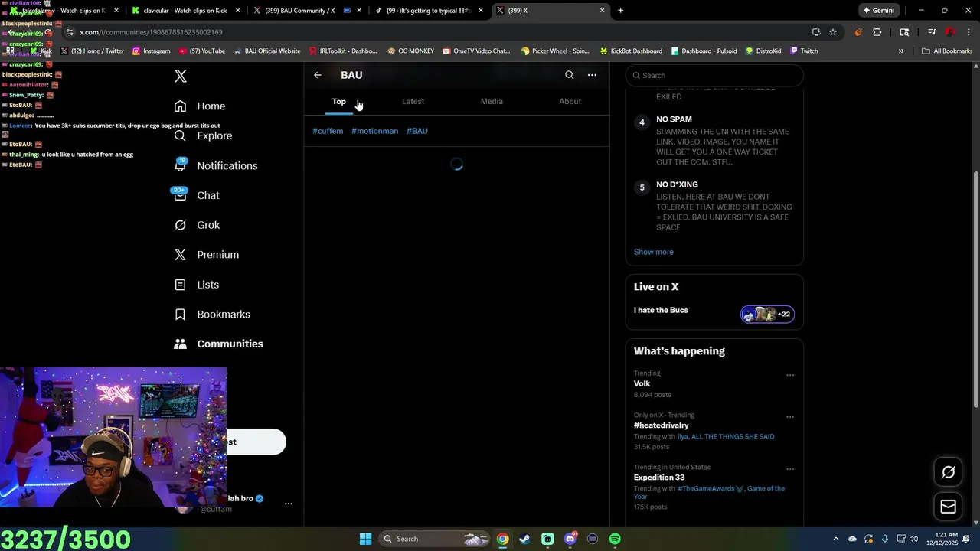This screenshot has width=980, height=551.
Task: Open Home / Twitter bookmark
Action: click(92, 51)
